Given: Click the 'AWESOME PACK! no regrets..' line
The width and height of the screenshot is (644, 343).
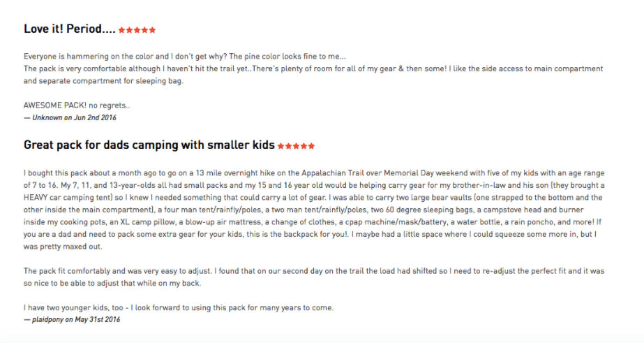Looking at the screenshot, I should [x=77, y=105].
